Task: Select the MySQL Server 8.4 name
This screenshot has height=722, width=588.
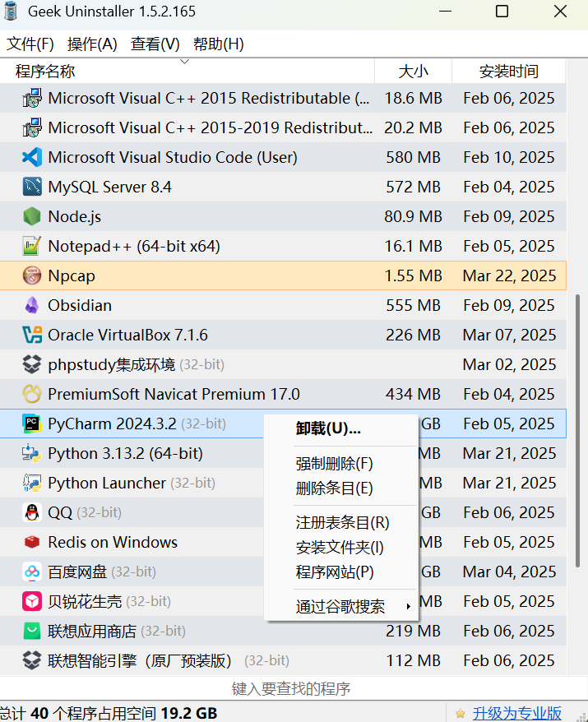Action: tap(109, 187)
